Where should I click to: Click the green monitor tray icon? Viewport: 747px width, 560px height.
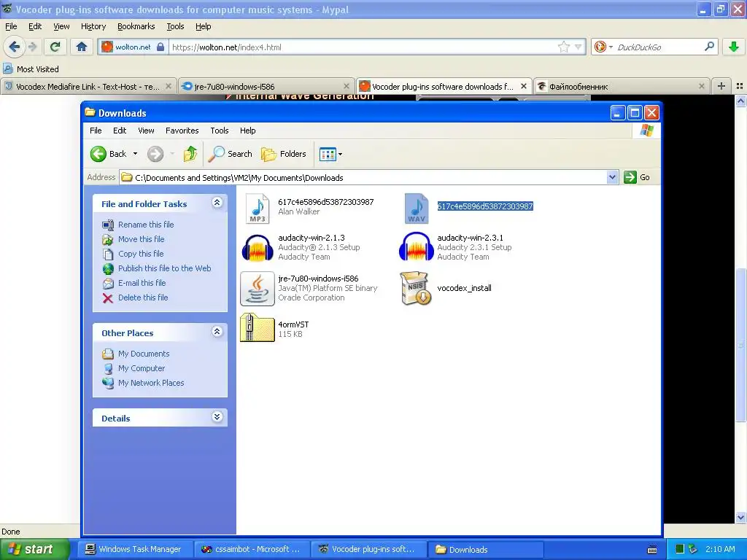(x=680, y=549)
